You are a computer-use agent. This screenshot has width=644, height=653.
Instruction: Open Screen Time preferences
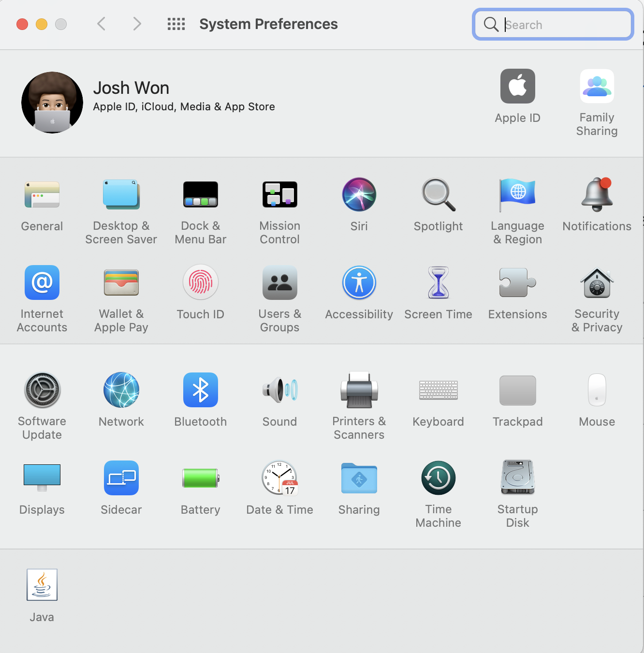(439, 282)
